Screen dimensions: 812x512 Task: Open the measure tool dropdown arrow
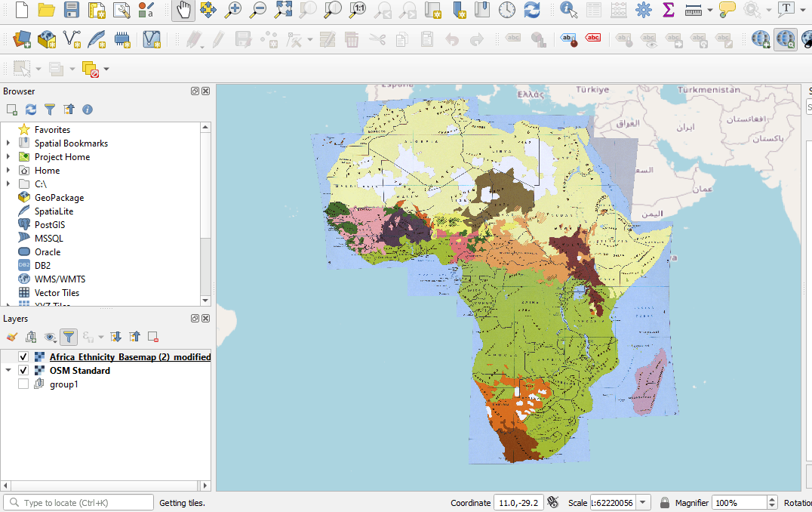[710, 11]
